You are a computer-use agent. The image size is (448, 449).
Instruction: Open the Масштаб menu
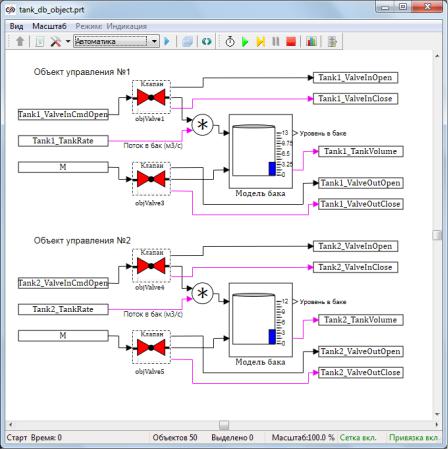point(49,26)
